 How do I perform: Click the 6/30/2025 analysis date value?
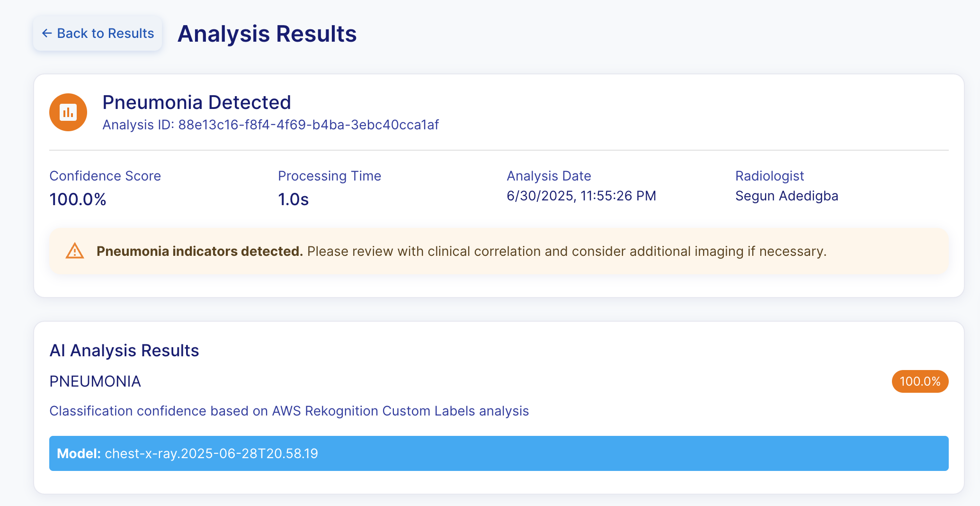point(581,196)
